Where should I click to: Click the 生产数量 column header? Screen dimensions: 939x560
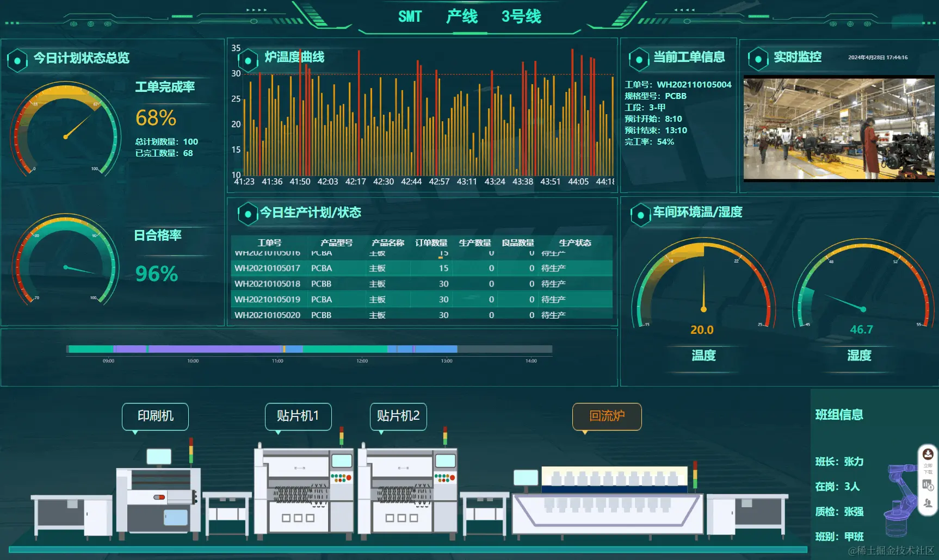coord(475,242)
